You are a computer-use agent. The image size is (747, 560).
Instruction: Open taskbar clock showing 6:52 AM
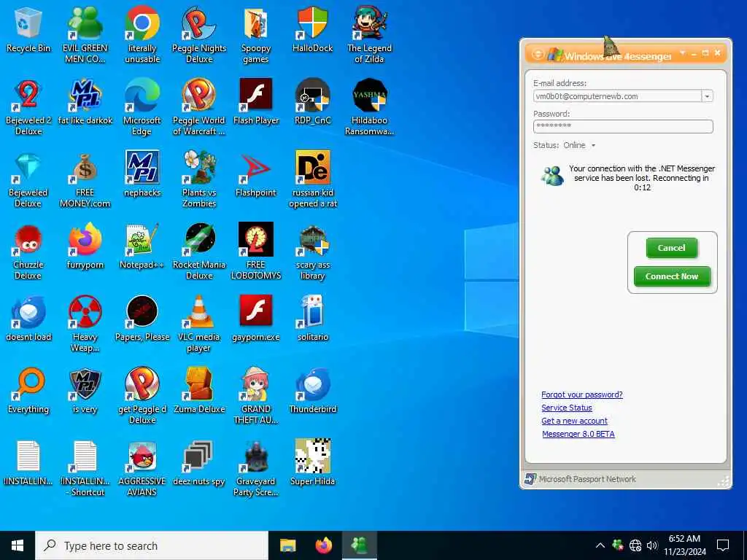684,545
